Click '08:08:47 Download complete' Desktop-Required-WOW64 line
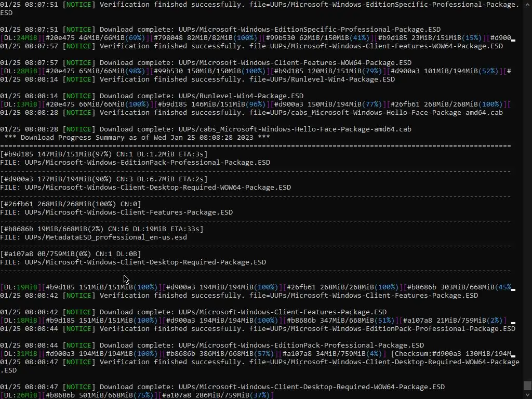 point(222,387)
